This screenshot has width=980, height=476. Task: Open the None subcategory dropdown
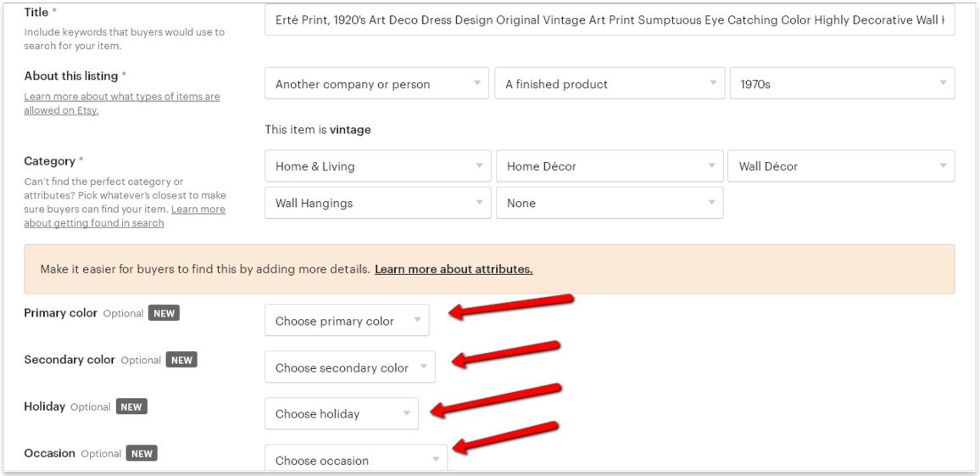tap(610, 203)
